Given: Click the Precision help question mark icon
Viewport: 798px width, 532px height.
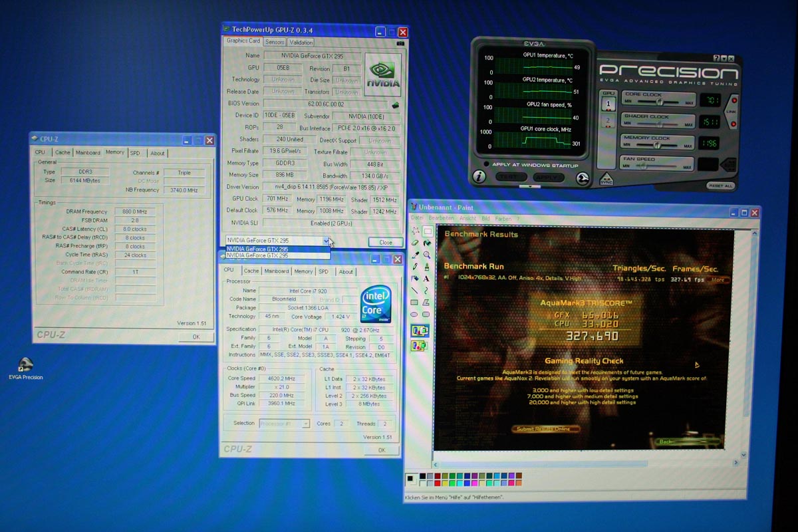Looking at the screenshot, I should (x=717, y=59).
